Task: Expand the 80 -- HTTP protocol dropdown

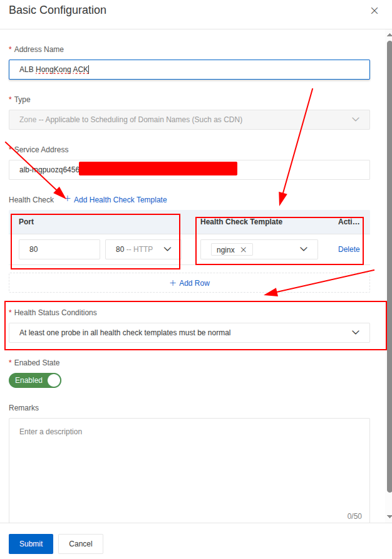Action: point(143,249)
